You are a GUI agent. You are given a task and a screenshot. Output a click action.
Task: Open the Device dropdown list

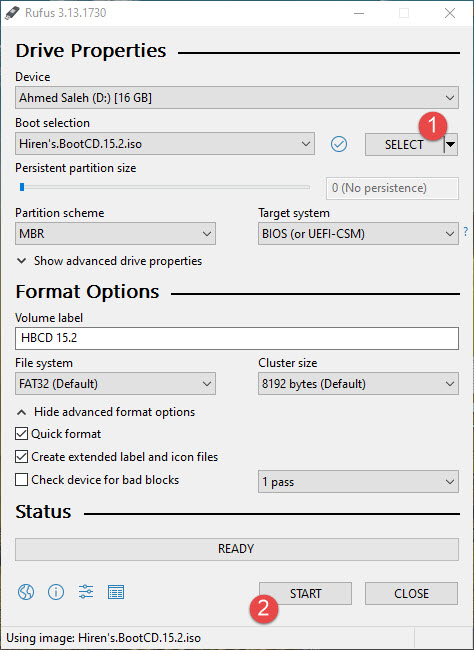click(237, 98)
